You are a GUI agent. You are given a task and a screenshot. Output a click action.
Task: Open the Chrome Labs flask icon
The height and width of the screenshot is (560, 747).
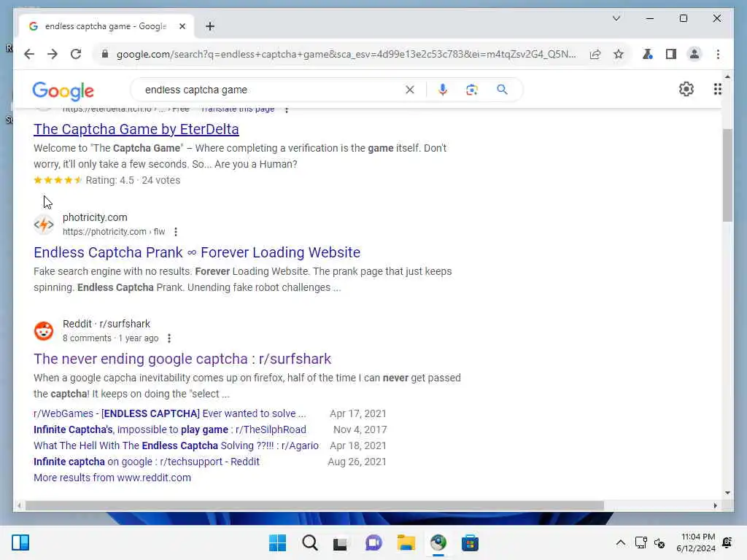[647, 54]
